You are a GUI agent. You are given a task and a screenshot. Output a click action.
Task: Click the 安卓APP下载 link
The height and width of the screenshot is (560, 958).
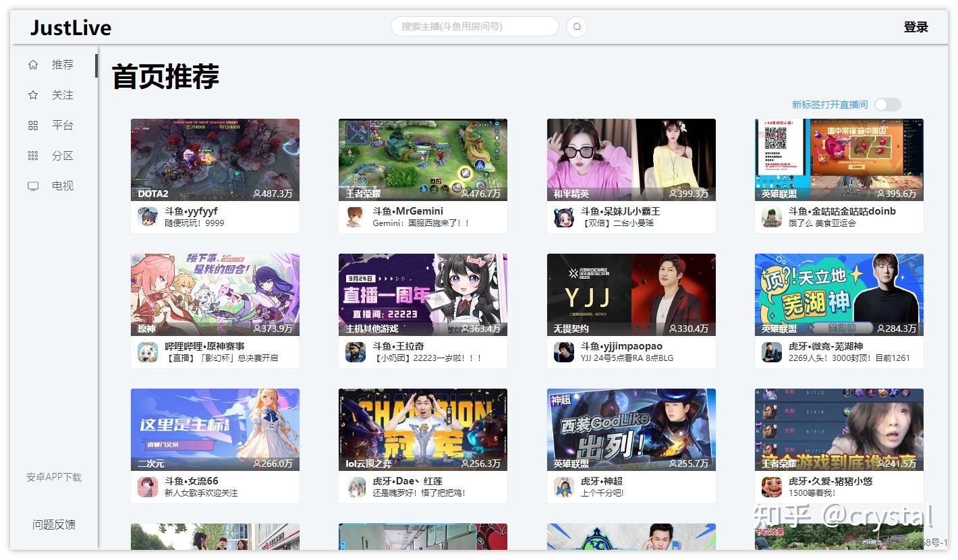click(x=54, y=477)
